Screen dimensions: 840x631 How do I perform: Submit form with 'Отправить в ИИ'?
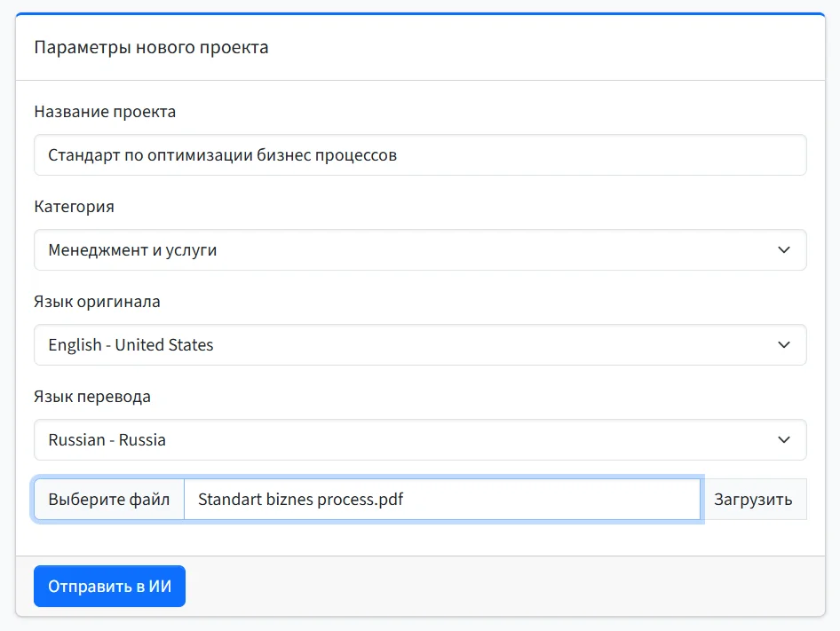(x=109, y=587)
